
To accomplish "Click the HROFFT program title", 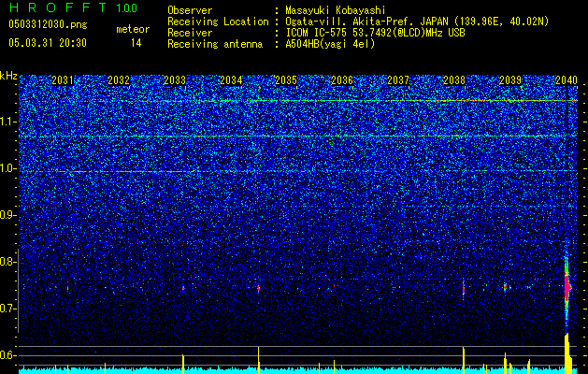I will click(58, 7).
